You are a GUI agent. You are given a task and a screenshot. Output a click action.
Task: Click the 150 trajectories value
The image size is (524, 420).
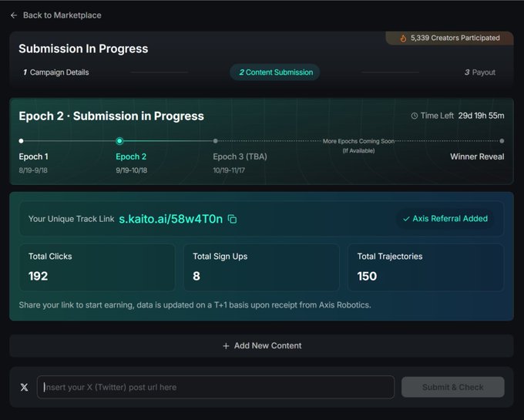pos(367,277)
